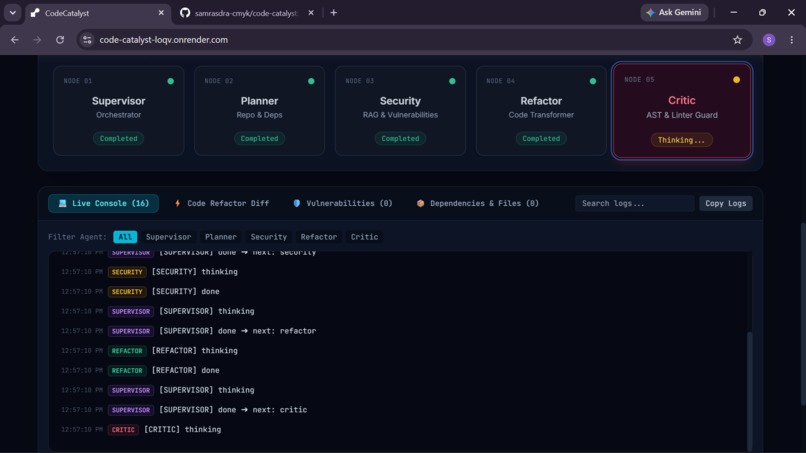The width and height of the screenshot is (806, 453).
Task: Click the browser forward arrow
Action: (x=37, y=40)
